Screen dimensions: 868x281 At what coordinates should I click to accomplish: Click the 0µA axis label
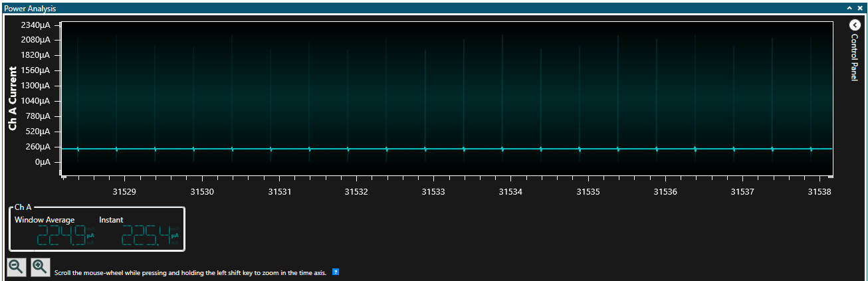tap(43, 162)
